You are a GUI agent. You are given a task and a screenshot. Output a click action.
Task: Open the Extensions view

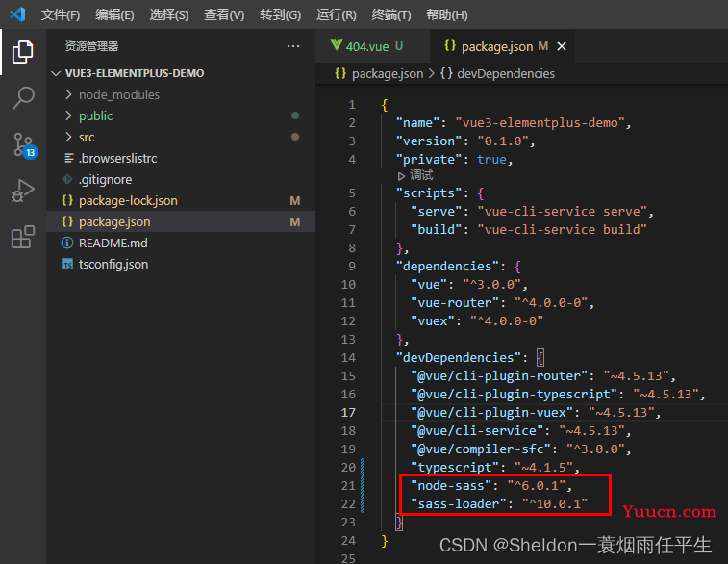[x=23, y=237]
